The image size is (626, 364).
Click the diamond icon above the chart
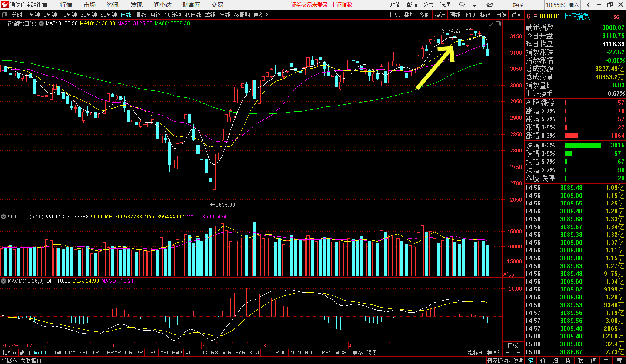[490, 23]
